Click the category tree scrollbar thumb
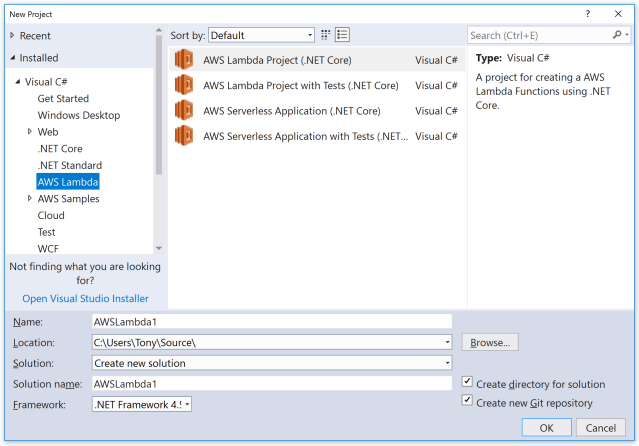The height and width of the screenshot is (446, 639). (159, 105)
